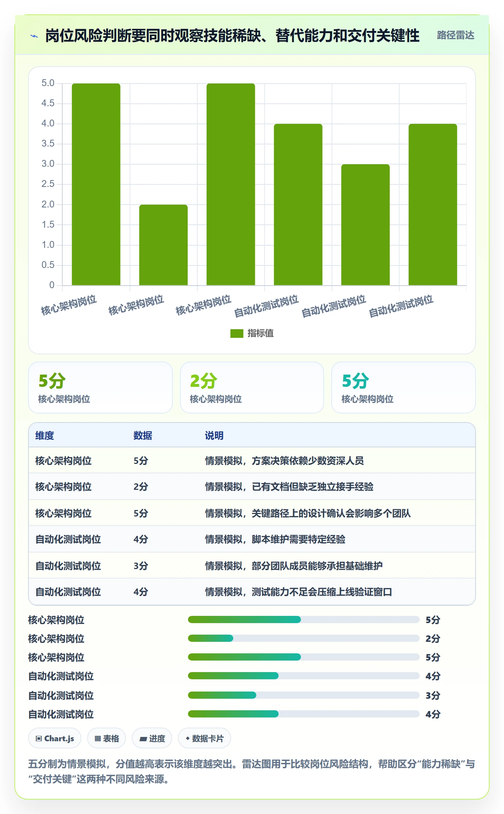
Task: Open the 2分 核心架构岗位 data card
Action: [x=252, y=387]
